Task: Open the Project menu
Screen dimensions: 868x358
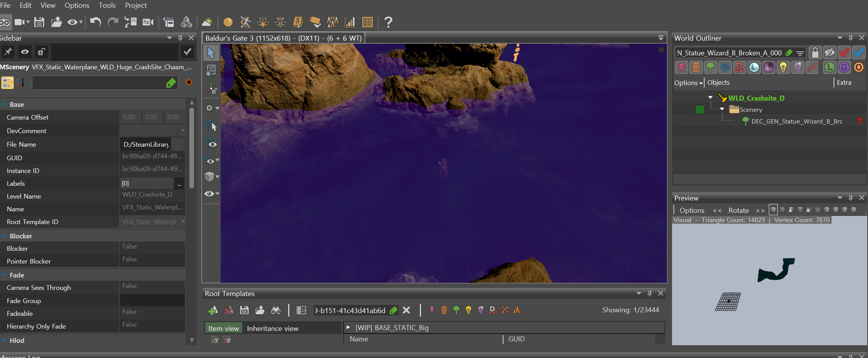Action: 136,5
